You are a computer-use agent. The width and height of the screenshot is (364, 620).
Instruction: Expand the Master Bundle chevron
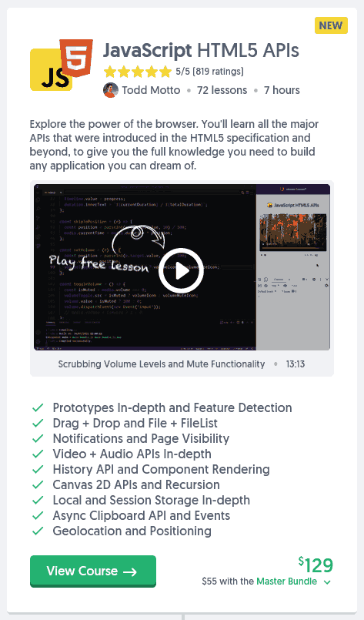pyautogui.click(x=327, y=582)
